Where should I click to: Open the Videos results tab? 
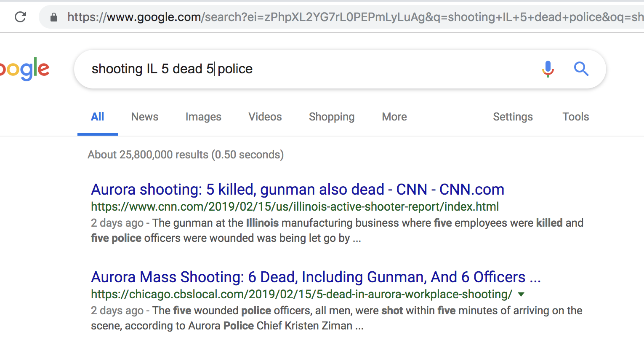pyautogui.click(x=265, y=117)
